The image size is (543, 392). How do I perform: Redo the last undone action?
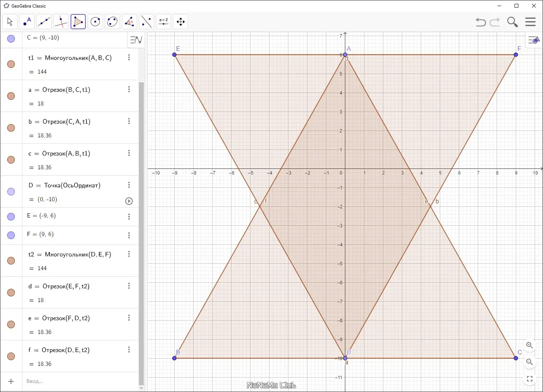coord(495,22)
